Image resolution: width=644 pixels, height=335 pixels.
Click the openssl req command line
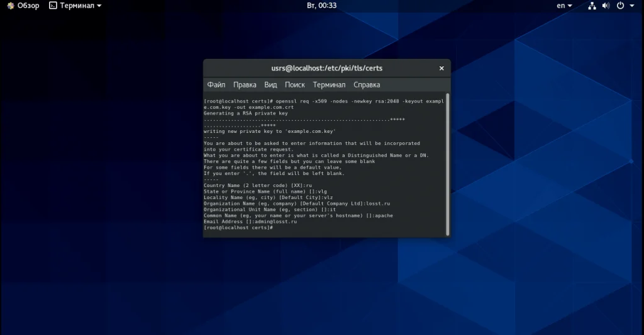coord(324,105)
